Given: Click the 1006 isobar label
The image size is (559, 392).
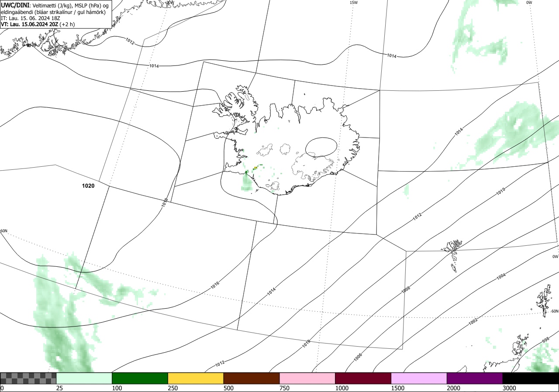Looking at the screenshot, I should coord(358,357).
